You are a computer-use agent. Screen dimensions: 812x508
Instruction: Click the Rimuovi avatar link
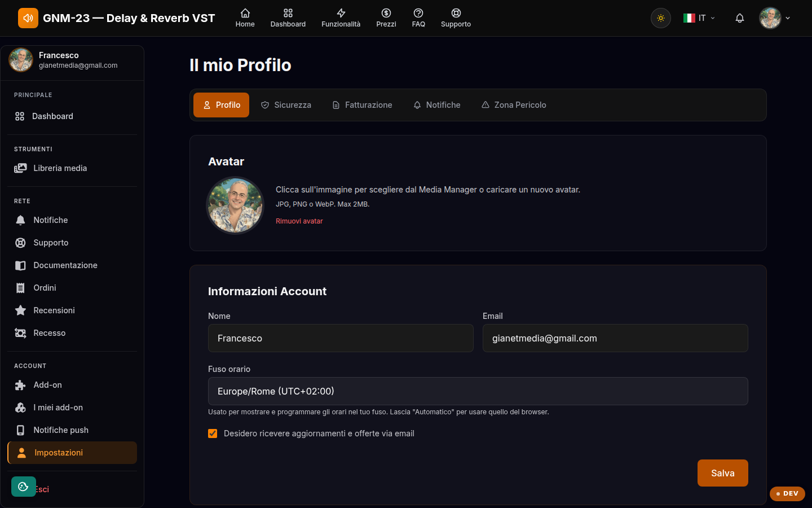(299, 221)
